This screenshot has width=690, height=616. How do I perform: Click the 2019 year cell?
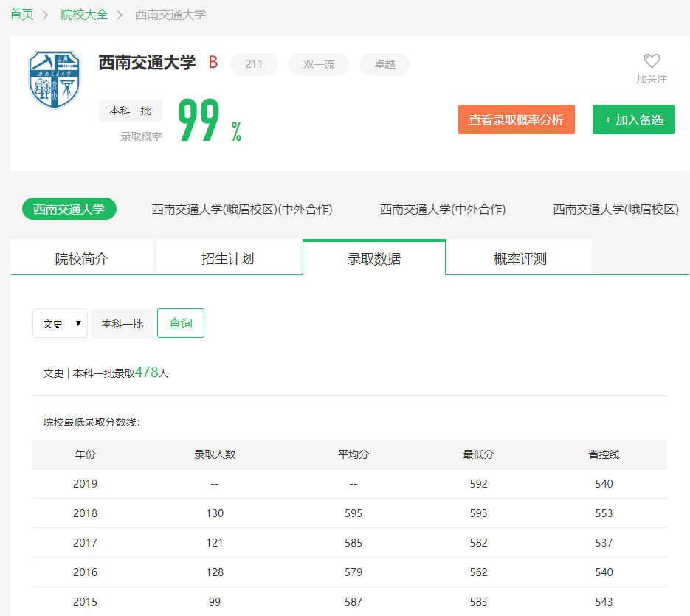85,484
